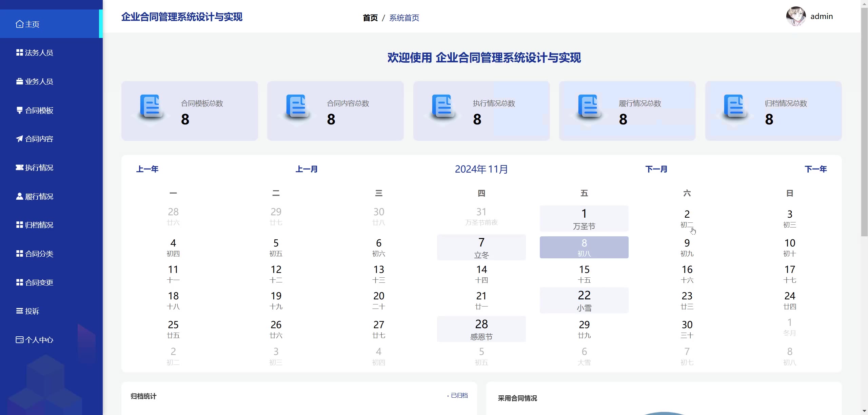The image size is (868, 415).
Task: Jump forward with 下一年
Action: [816, 169]
